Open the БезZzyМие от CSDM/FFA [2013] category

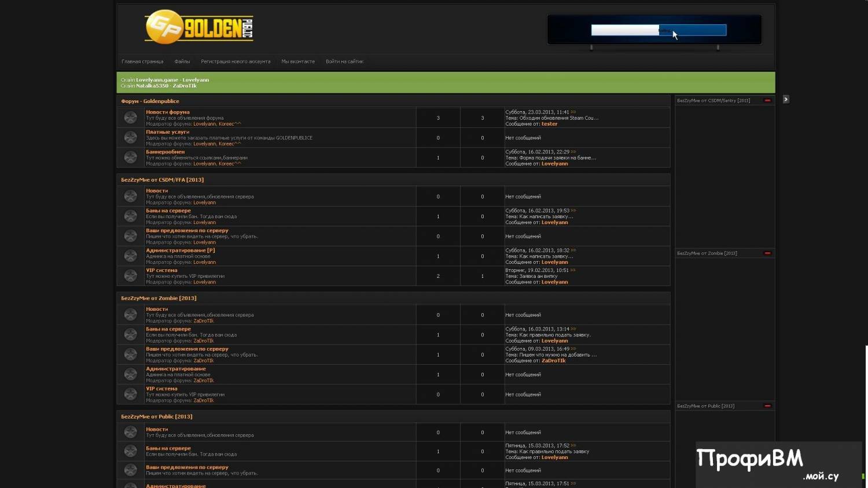[162, 180]
